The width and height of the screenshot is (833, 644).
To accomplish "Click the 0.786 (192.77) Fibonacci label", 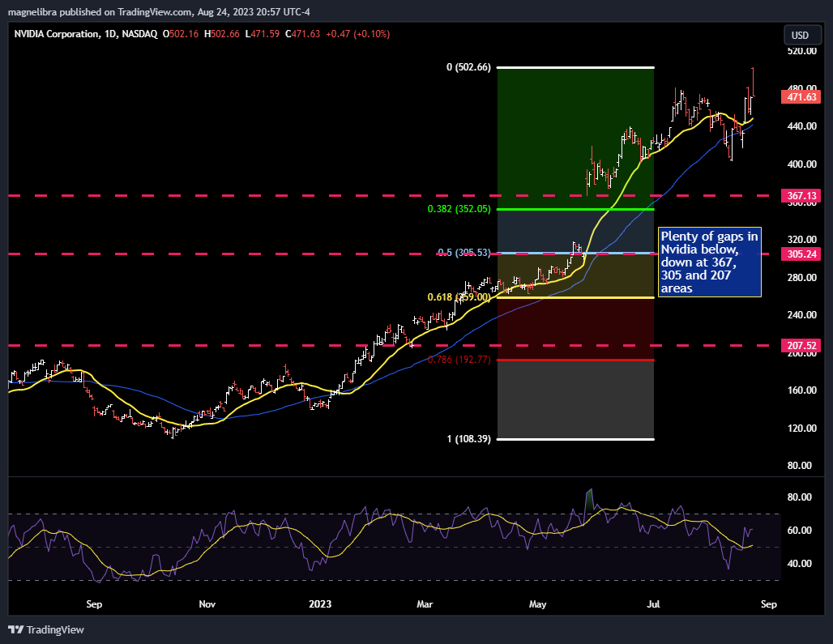I will (459, 360).
